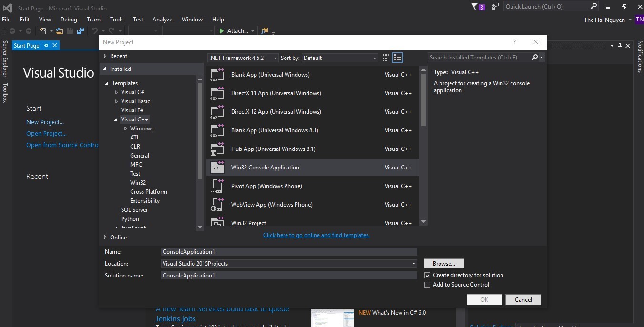The height and width of the screenshot is (327, 644).
Task: Select the Win32 Console Application template icon
Action: point(217,168)
